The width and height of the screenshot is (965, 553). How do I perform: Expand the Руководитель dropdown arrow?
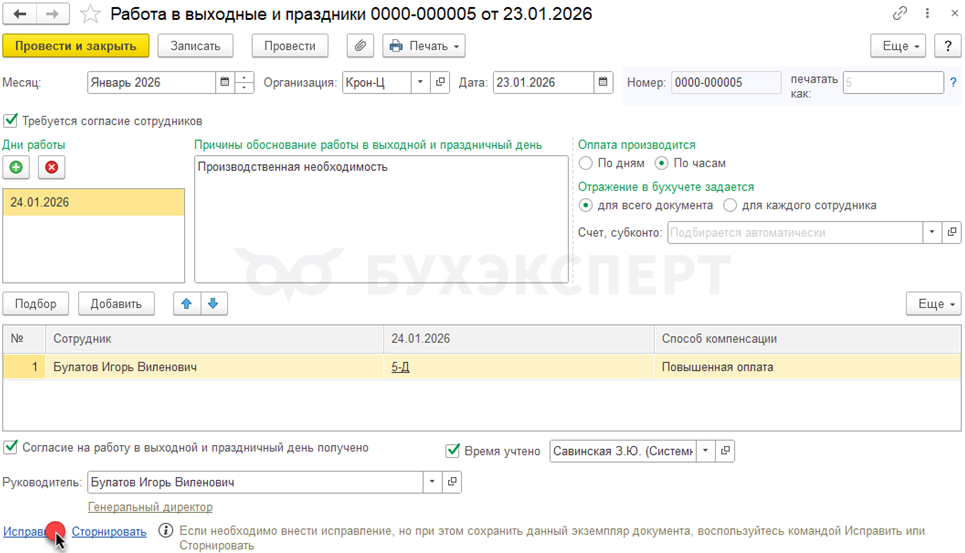432,482
